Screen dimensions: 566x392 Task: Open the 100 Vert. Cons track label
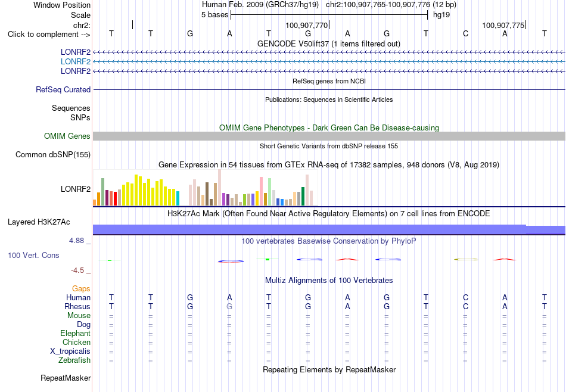point(33,255)
